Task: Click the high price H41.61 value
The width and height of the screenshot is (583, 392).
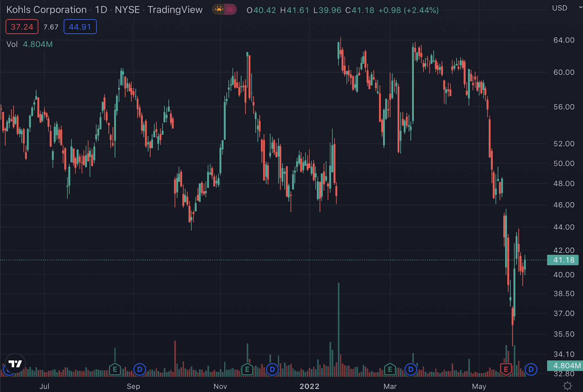Action: pyautogui.click(x=294, y=10)
